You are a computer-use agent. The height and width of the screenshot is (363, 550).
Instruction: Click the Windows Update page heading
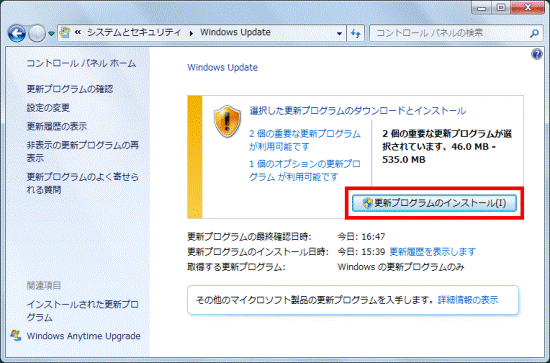[222, 67]
